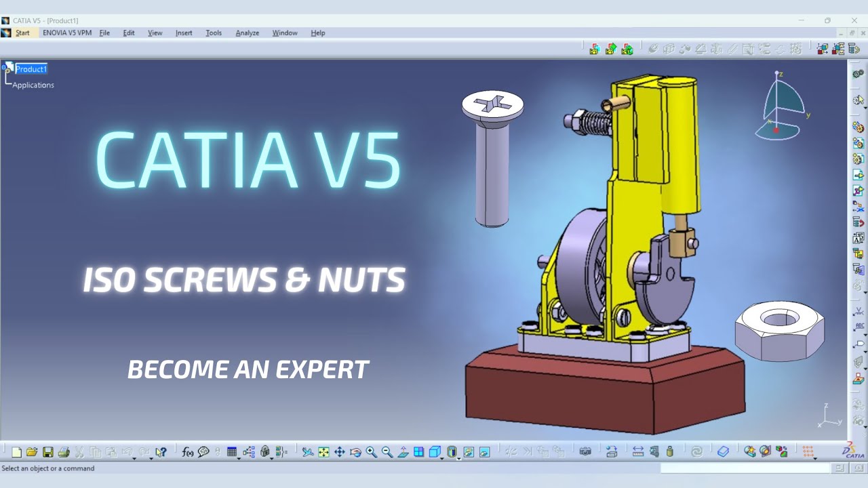This screenshot has height=488, width=868.
Task: Click the 3D compass in the viewport
Action: click(x=782, y=105)
